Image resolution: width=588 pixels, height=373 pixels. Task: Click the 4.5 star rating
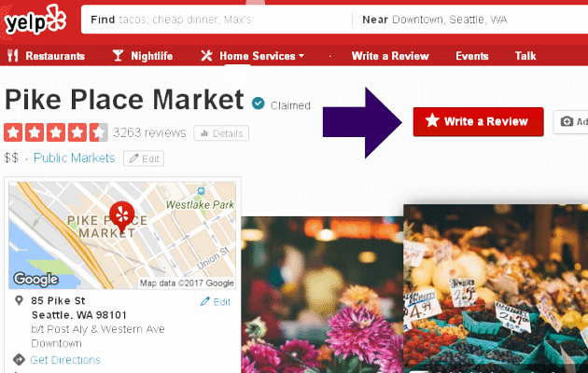(x=56, y=132)
